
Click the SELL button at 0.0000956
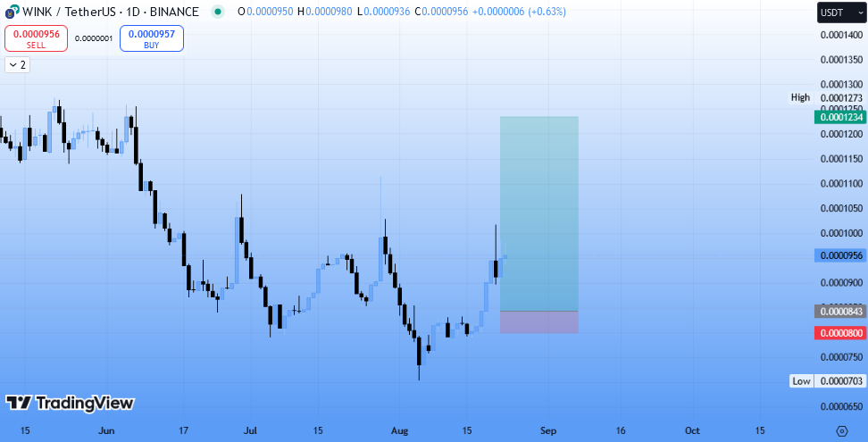coord(36,38)
